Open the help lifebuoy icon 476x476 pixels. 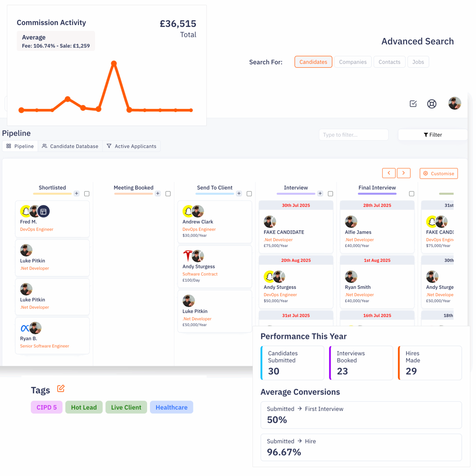[432, 104]
